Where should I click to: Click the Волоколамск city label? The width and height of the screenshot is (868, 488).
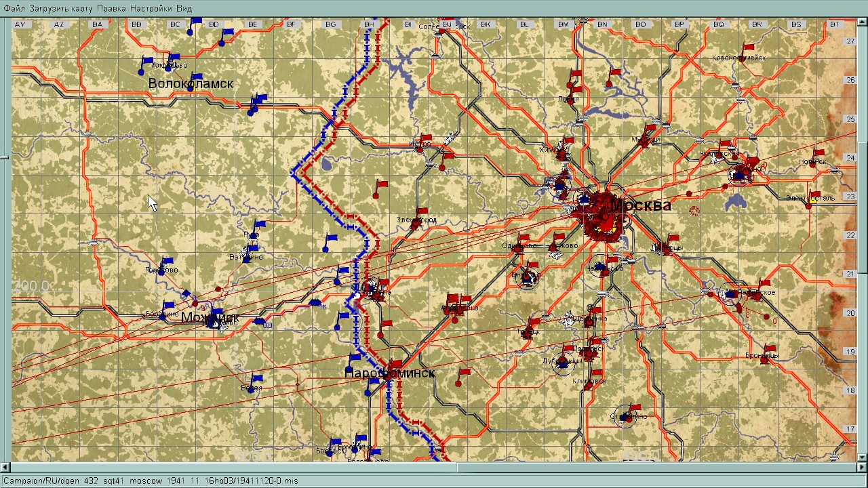(x=191, y=83)
